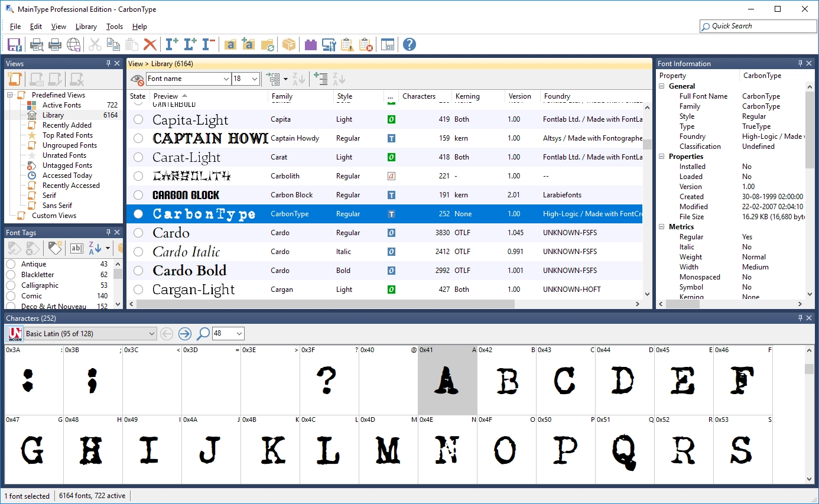The width and height of the screenshot is (819, 504).
Task: Click the folder 'a' icon with plus
Action: 249,44
